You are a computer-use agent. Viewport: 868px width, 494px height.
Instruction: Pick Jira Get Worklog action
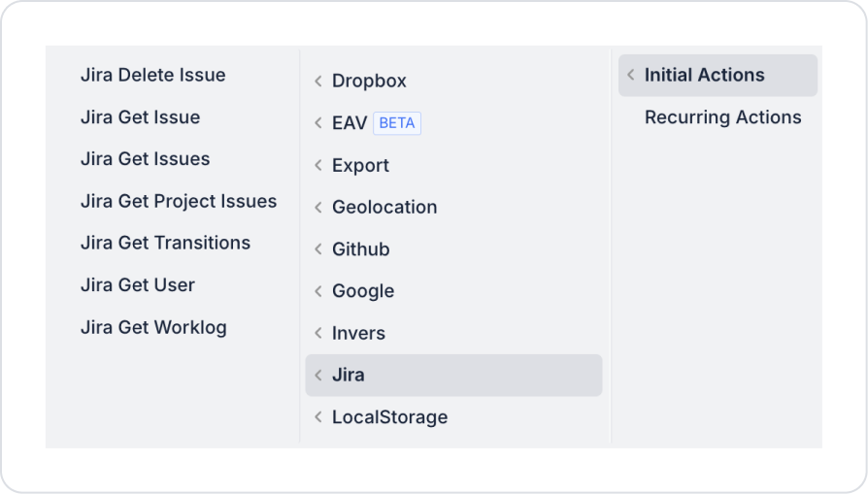coord(154,327)
